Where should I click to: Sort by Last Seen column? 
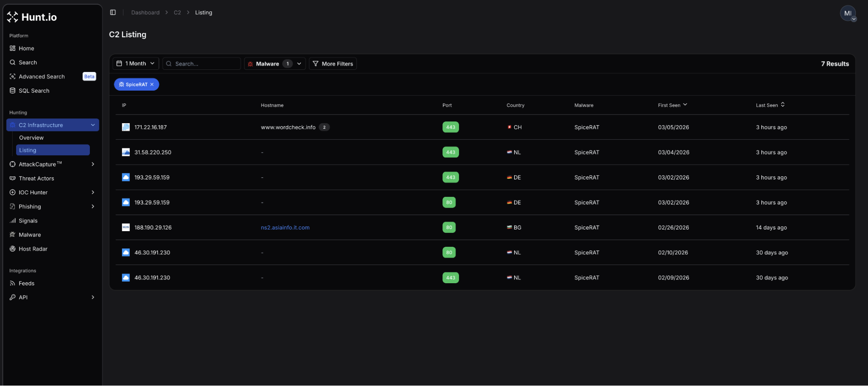click(770, 105)
